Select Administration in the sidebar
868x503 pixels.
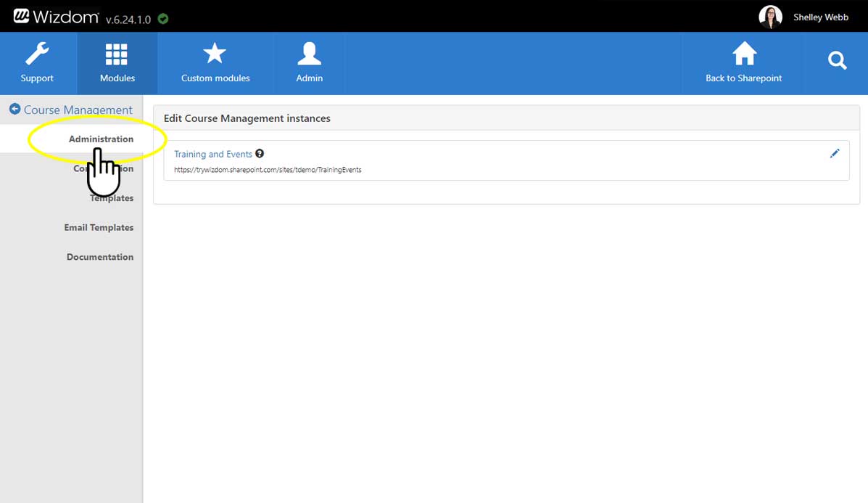[x=101, y=139]
